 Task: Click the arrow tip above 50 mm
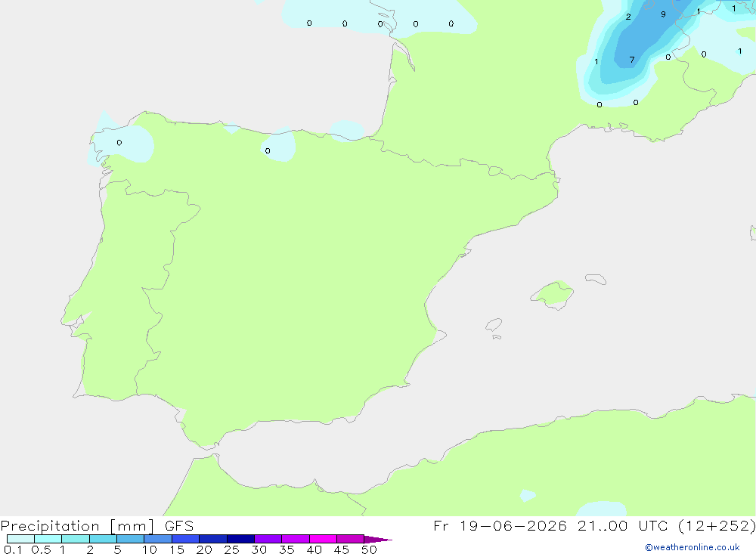click(x=377, y=539)
